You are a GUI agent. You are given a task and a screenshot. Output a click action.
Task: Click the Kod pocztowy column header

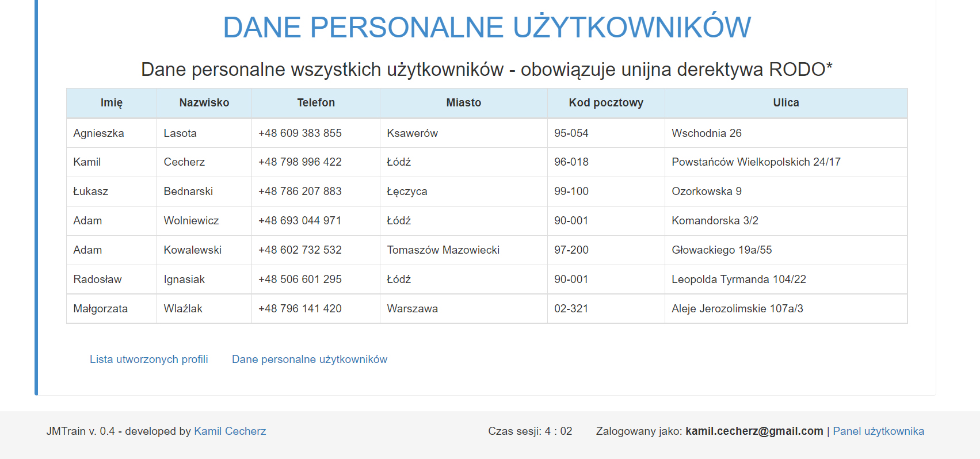606,103
